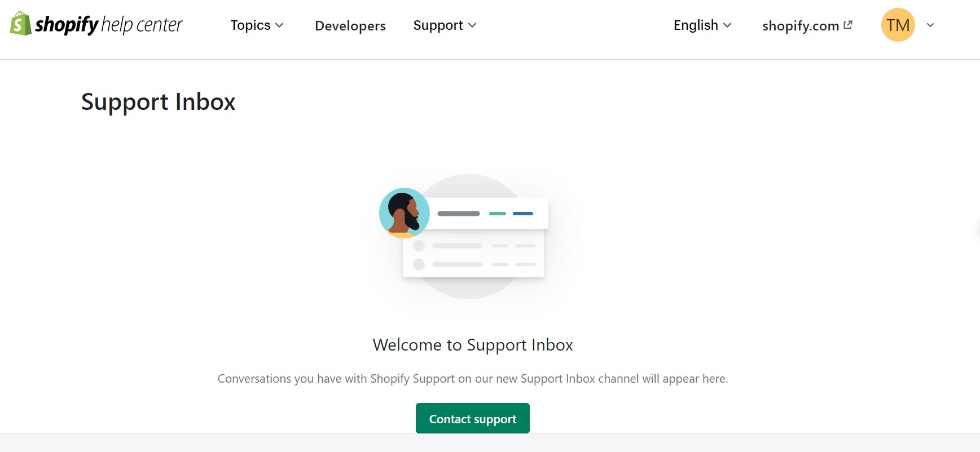The width and height of the screenshot is (980, 452).
Task: Open the English language selector
Action: tap(702, 25)
